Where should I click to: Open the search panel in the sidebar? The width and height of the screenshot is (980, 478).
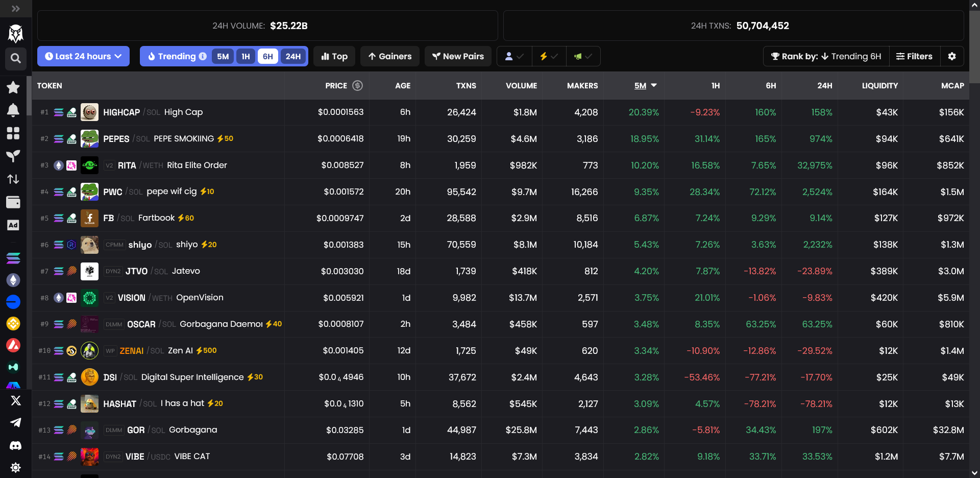[15, 59]
